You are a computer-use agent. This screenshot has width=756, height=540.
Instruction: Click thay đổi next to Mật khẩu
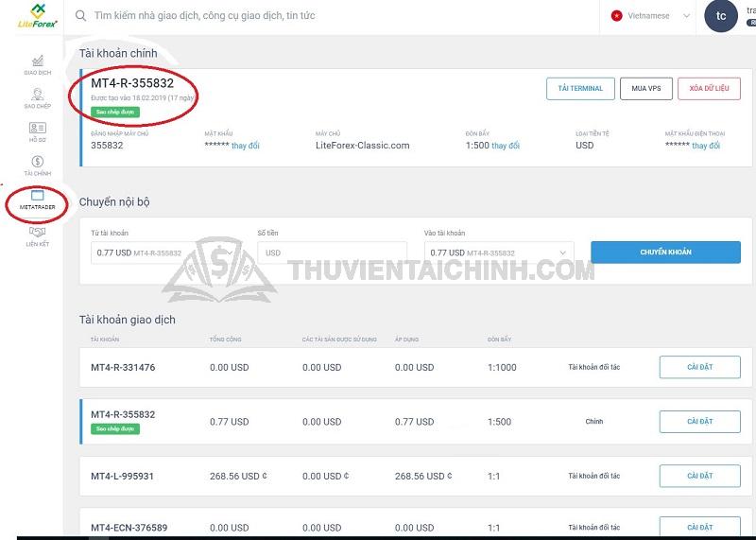tap(246, 146)
